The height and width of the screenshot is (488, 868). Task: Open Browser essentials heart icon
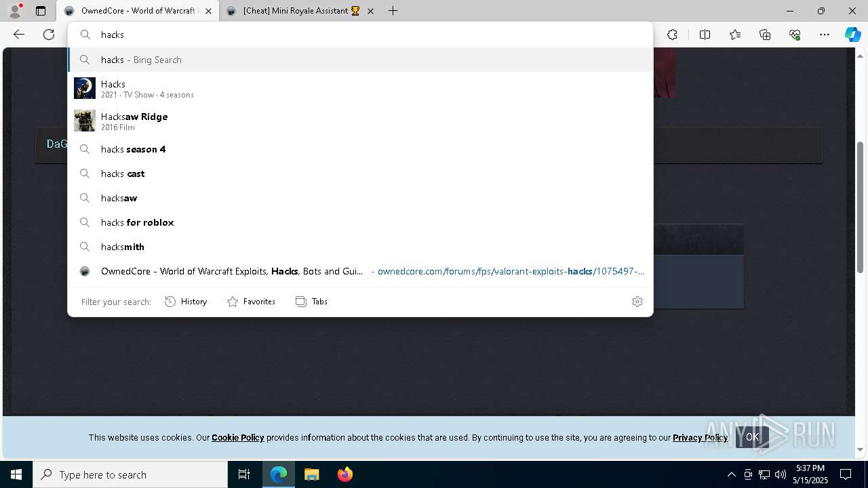point(795,35)
